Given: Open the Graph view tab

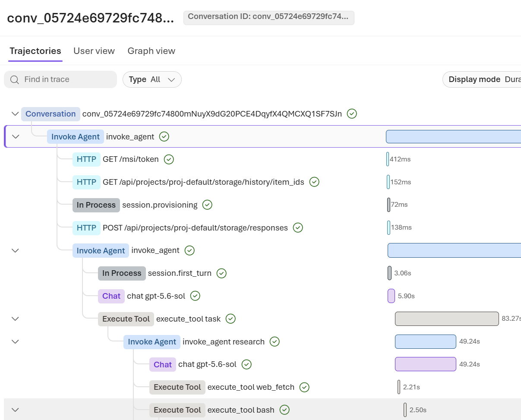Looking at the screenshot, I should click(x=152, y=51).
